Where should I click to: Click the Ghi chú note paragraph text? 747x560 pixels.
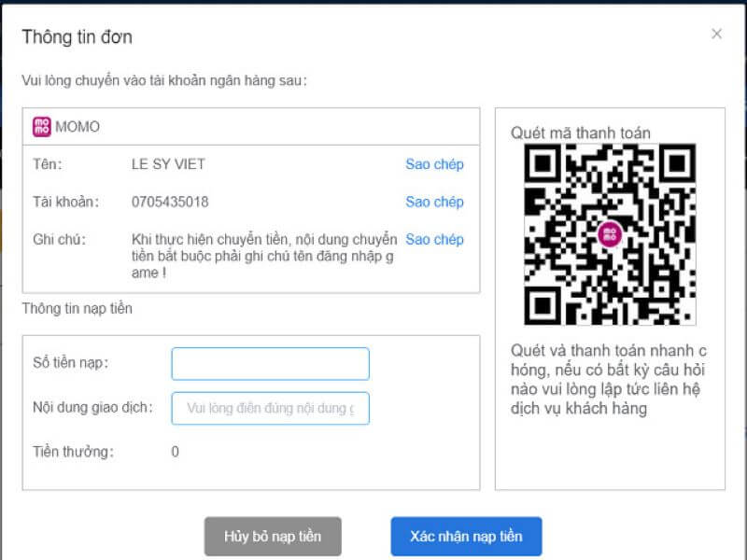264,255
